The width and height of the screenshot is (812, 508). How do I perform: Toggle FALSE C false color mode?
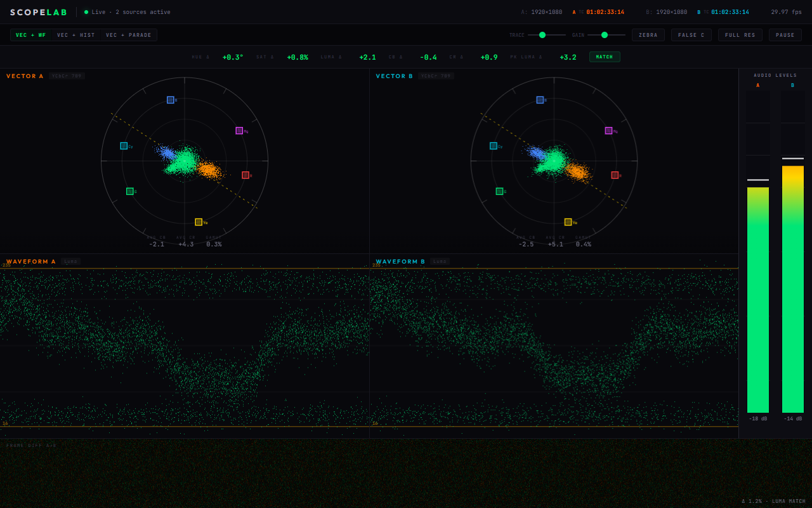691,35
